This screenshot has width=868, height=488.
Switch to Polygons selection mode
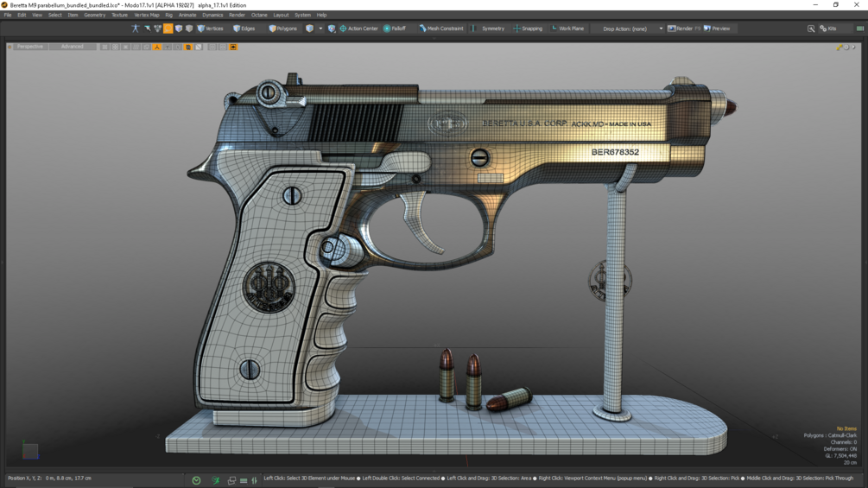coord(283,29)
